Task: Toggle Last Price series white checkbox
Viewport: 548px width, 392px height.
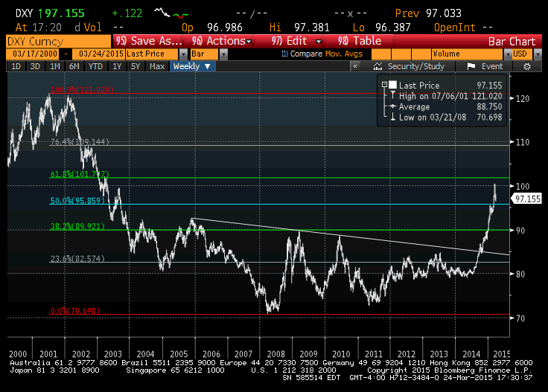Action: point(392,86)
